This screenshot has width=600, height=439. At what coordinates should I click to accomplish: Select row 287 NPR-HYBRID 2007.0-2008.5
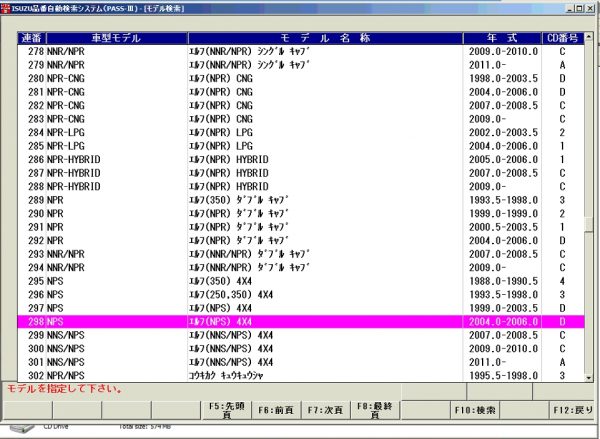[x=301, y=173]
